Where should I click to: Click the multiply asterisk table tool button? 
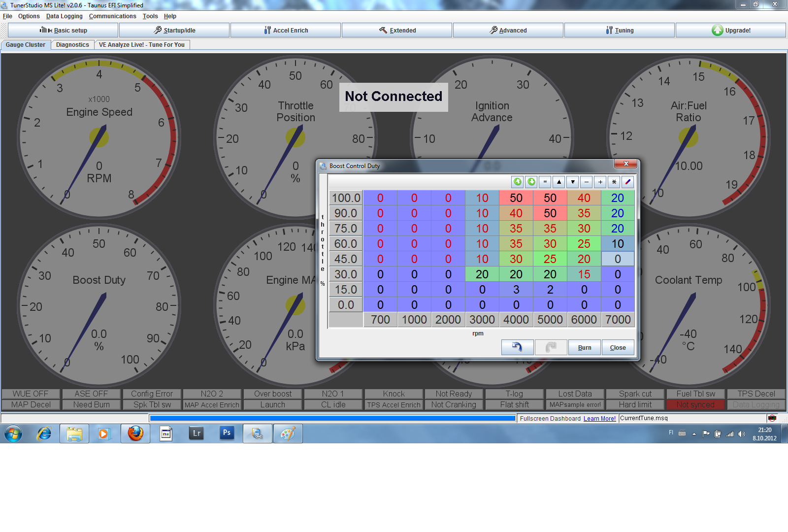pyautogui.click(x=614, y=182)
